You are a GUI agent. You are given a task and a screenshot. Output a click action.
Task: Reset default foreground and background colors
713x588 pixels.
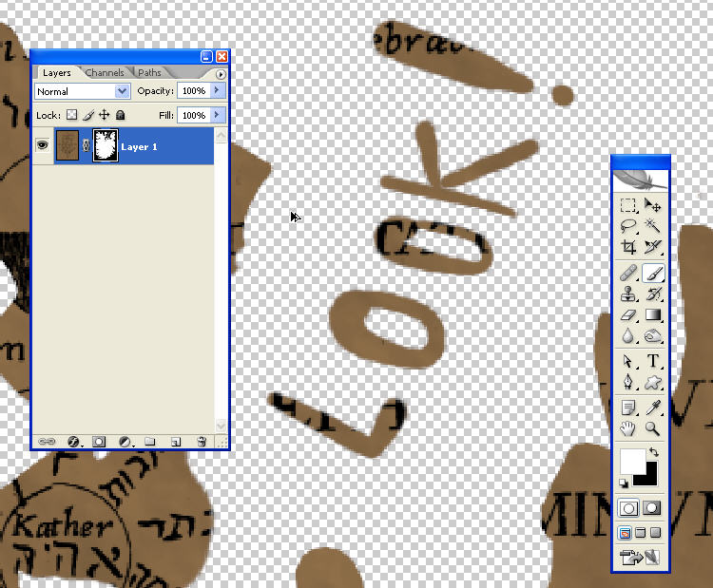pos(624,484)
